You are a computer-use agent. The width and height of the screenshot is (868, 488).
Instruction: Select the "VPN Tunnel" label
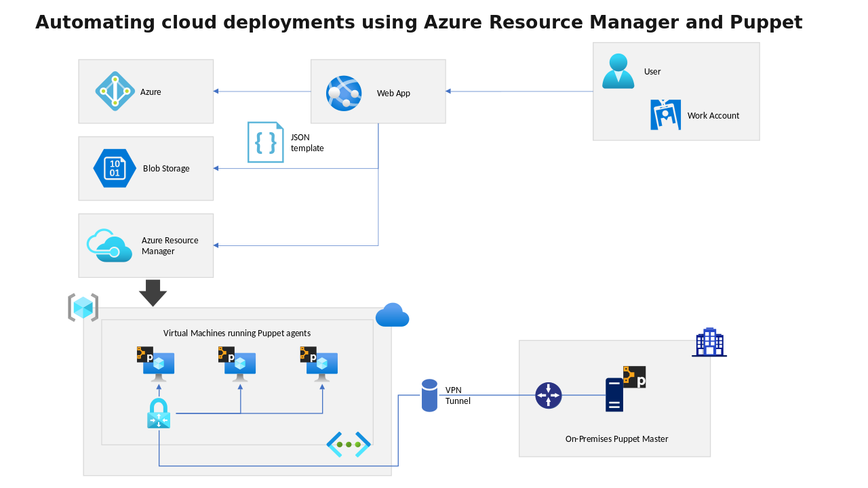click(458, 395)
